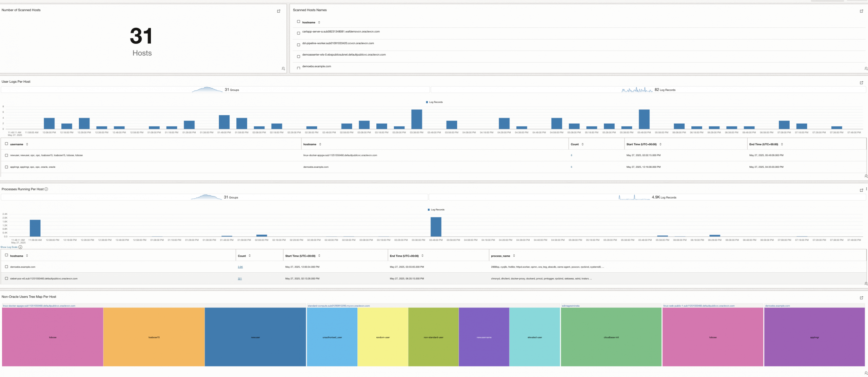868x377 pixels.
Task: Check the row with newuser, opc, toabose15 usernames
Action: coord(6,155)
